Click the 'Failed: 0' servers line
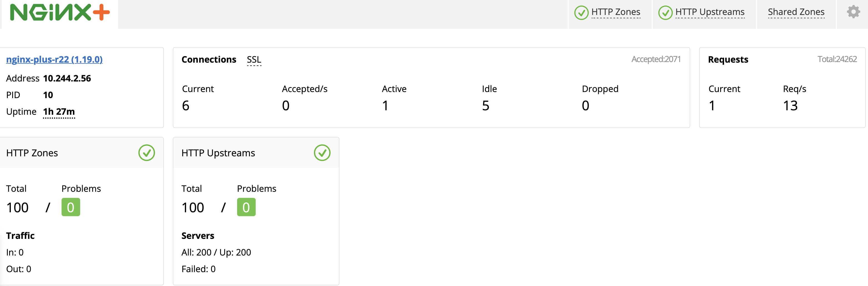 pos(199,269)
